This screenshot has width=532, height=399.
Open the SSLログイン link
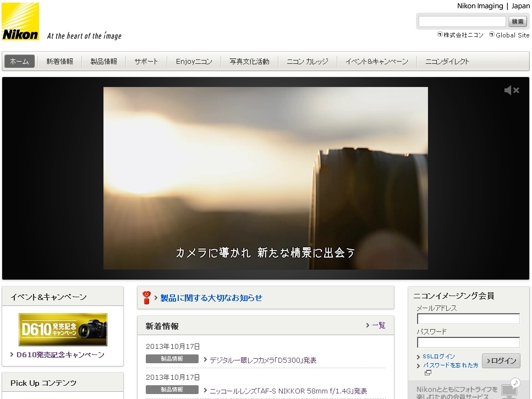(439, 356)
